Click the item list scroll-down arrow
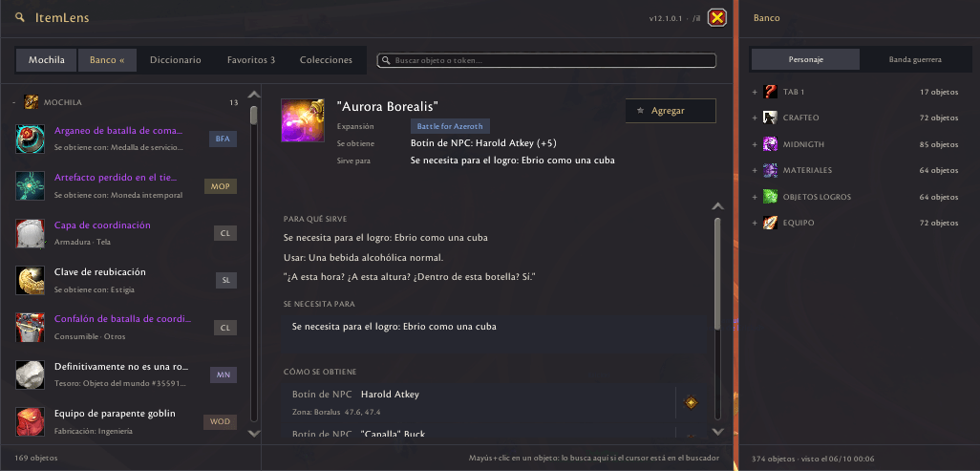The height and width of the screenshot is (471, 980). click(254, 433)
